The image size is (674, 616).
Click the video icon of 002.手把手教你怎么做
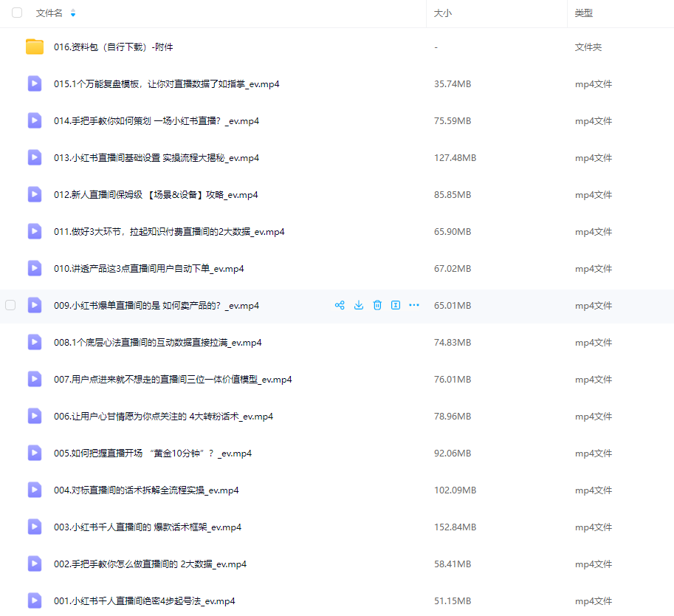coord(35,564)
